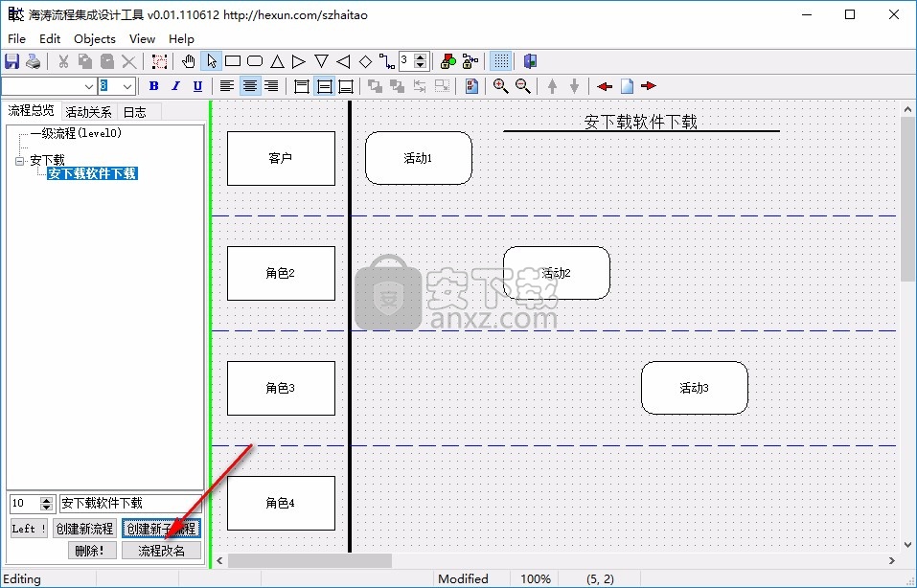
Task: Select the arrow pointer tool
Action: click(x=211, y=61)
